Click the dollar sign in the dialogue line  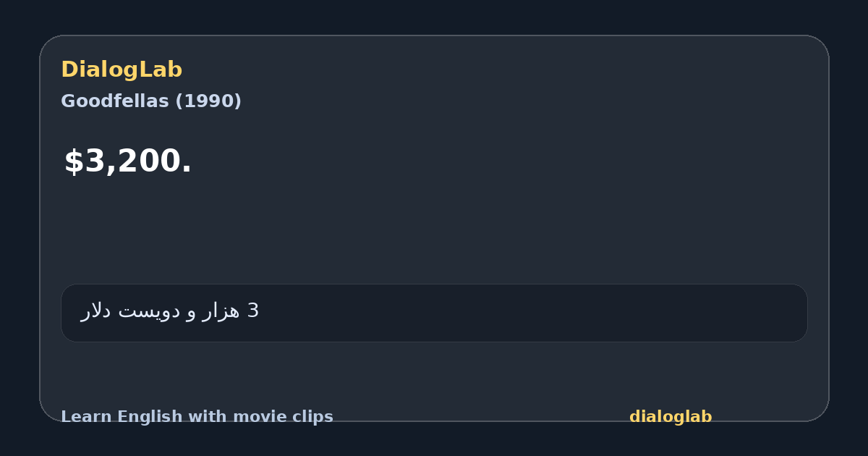pos(74,161)
